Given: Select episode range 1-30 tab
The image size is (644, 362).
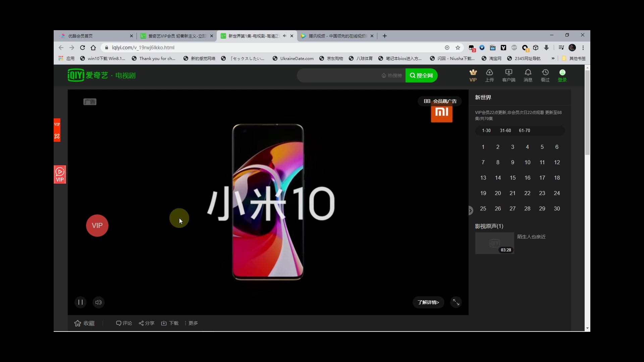Looking at the screenshot, I should pyautogui.click(x=486, y=130).
